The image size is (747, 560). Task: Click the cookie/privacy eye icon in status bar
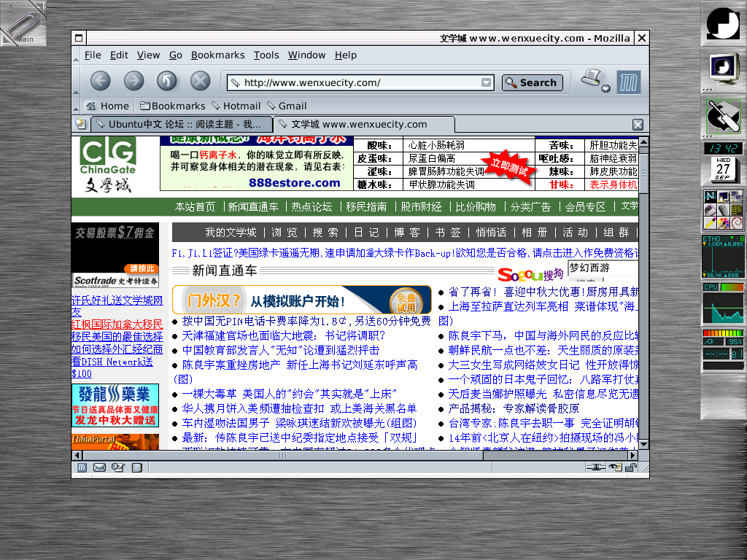click(615, 467)
